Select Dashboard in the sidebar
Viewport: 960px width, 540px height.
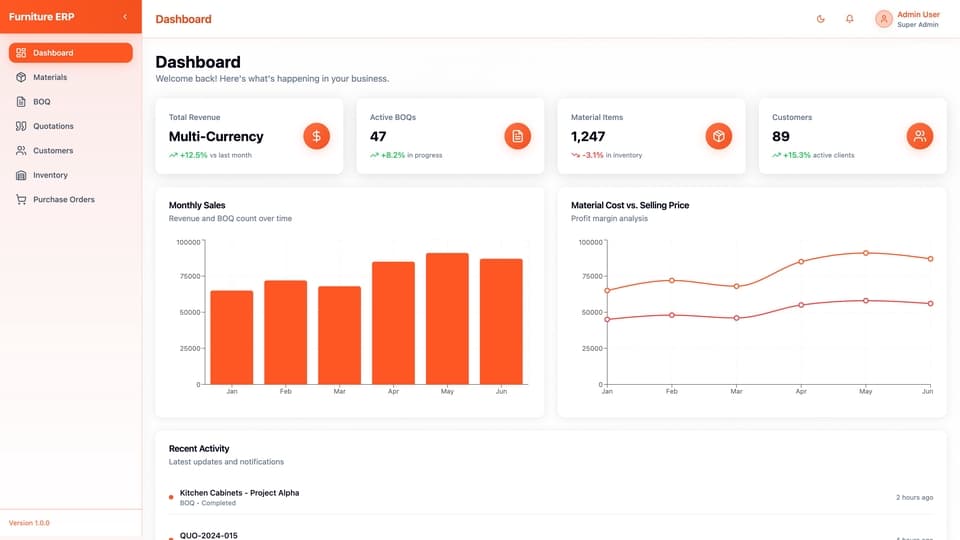coord(70,53)
